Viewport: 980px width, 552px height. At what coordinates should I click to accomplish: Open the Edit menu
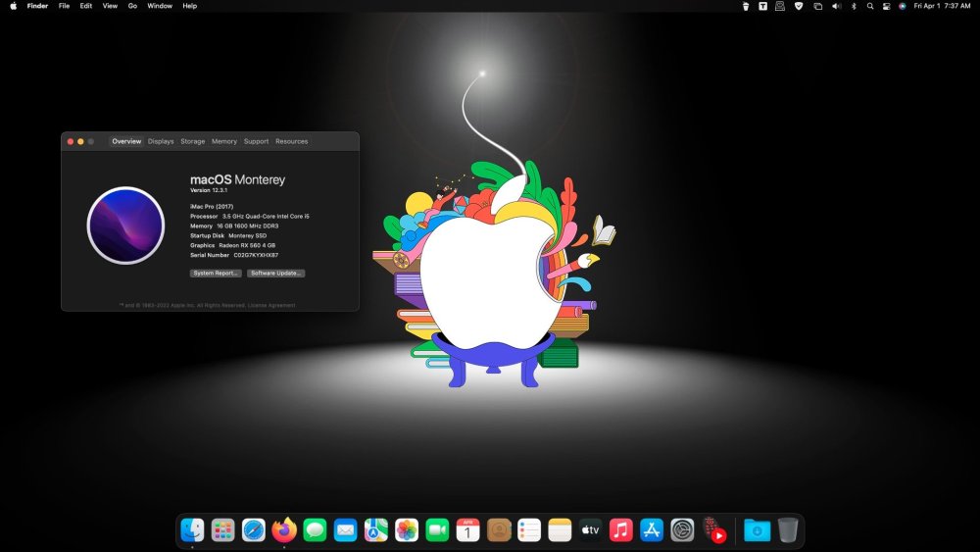tap(86, 6)
